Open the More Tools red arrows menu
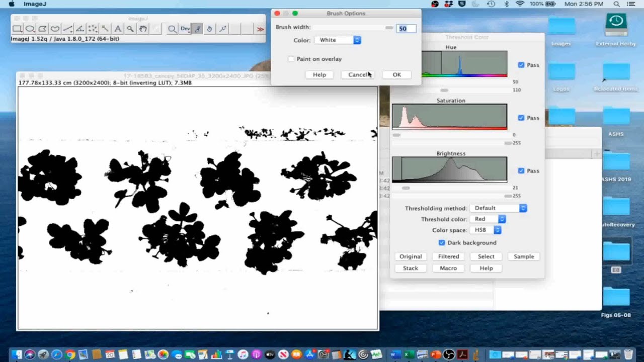 pyautogui.click(x=260, y=29)
